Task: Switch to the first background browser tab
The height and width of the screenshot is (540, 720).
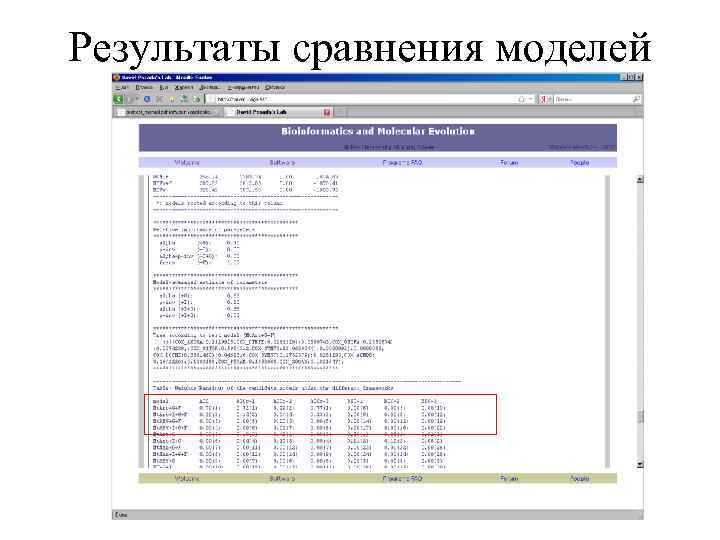Action: pyautogui.click(x=167, y=112)
